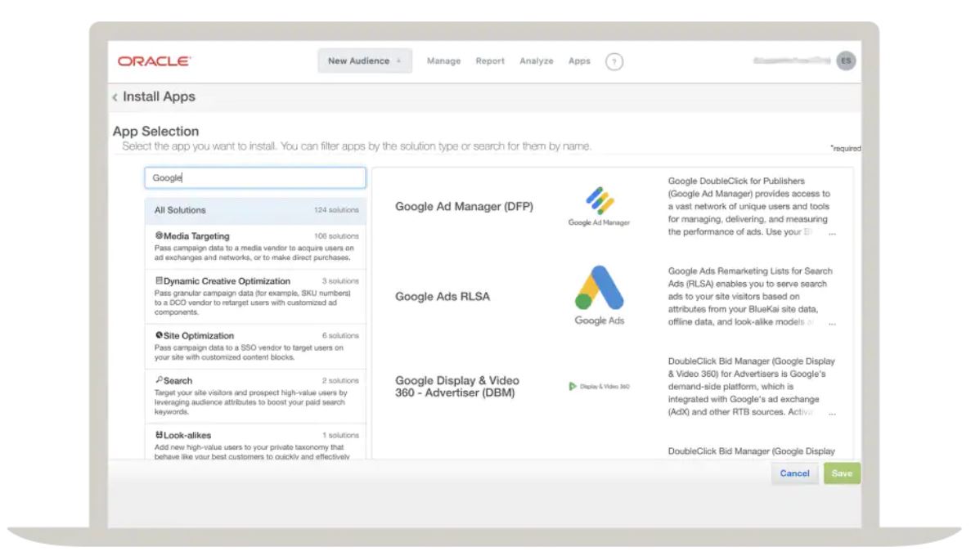The image size is (980, 556).
Task: Click the Search magnifier icon
Action: [x=159, y=380]
